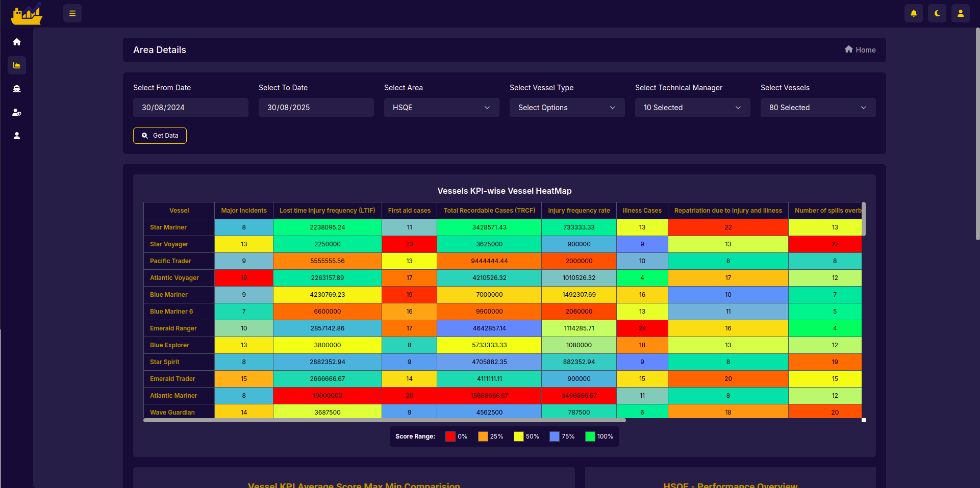980x488 pixels.
Task: Open the user profile icon in header
Action: point(961,13)
